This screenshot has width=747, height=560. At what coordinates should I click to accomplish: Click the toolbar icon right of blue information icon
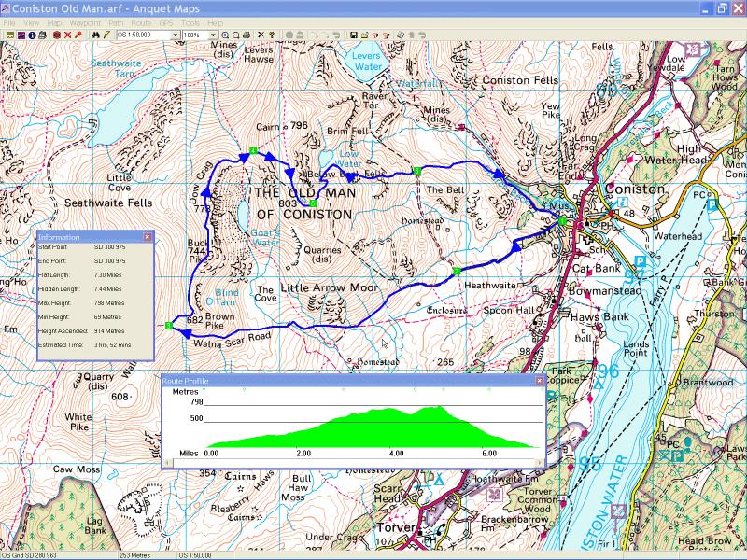tap(42, 35)
